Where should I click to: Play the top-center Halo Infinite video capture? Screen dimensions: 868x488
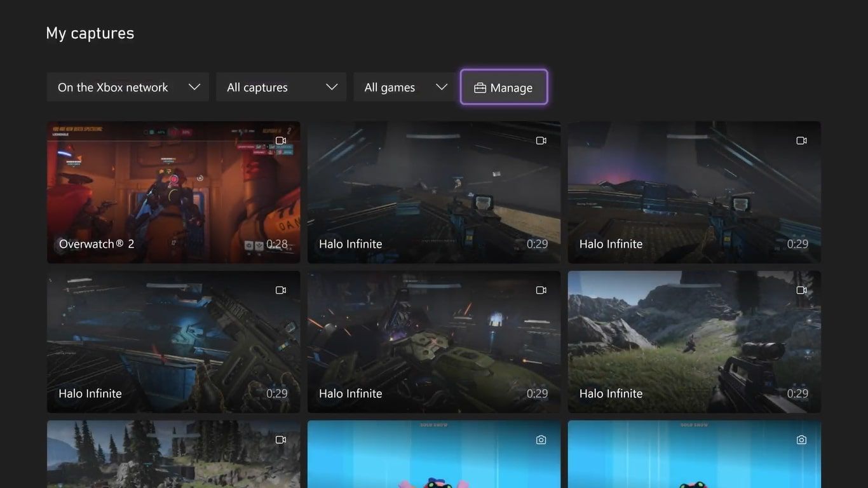[434, 192]
